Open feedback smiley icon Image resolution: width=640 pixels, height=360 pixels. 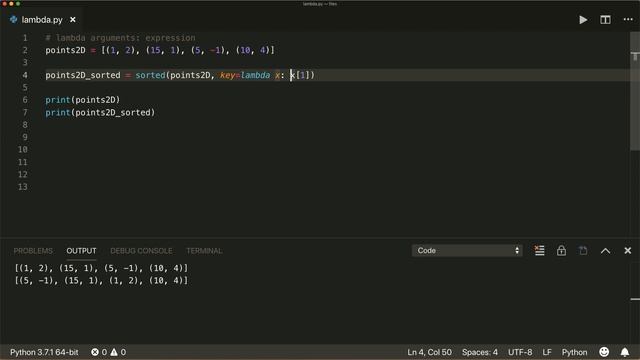[x=604, y=352]
